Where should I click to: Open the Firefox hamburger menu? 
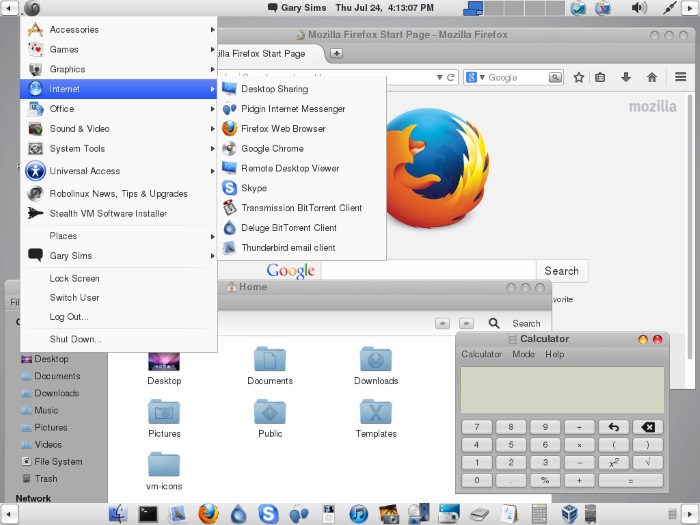click(x=680, y=77)
